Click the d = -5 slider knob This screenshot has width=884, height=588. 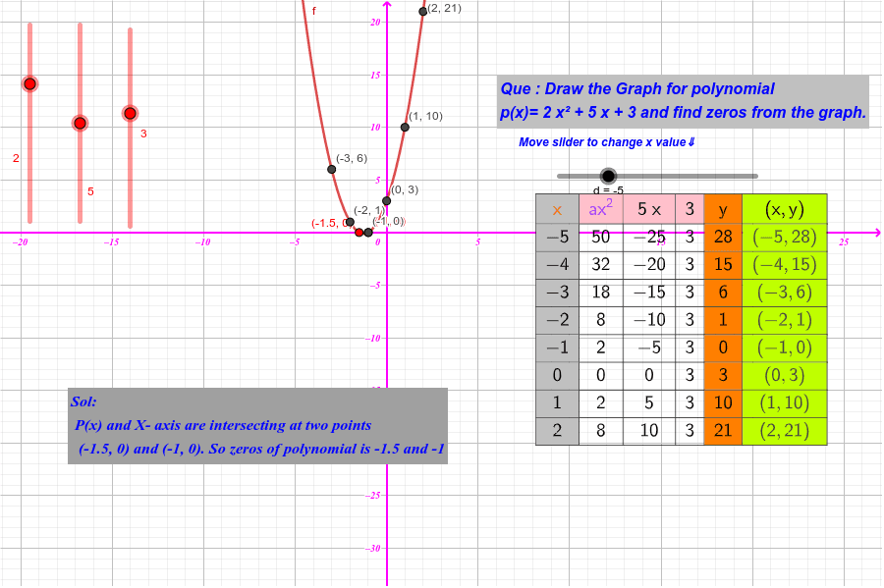point(610,176)
